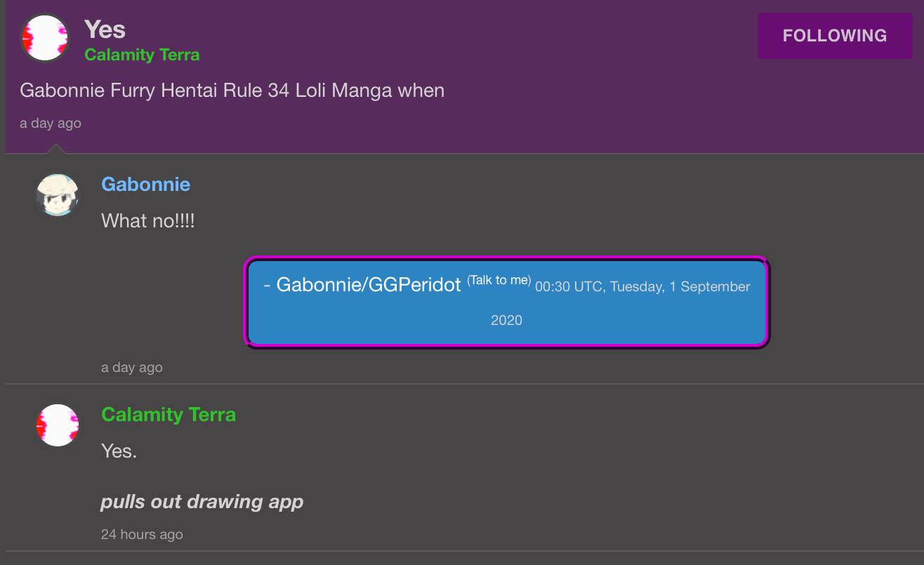Click the original post's body text
Screen dimensions: 924x565
(232, 91)
